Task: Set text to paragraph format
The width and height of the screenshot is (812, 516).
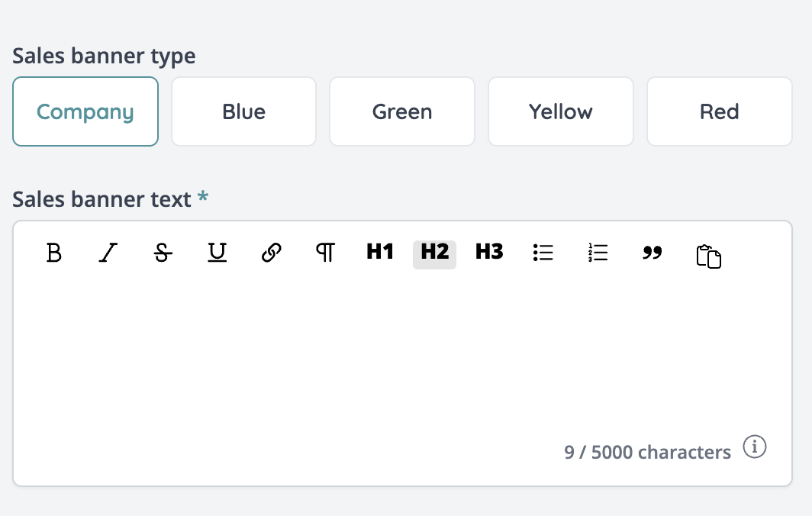Action: pos(326,253)
